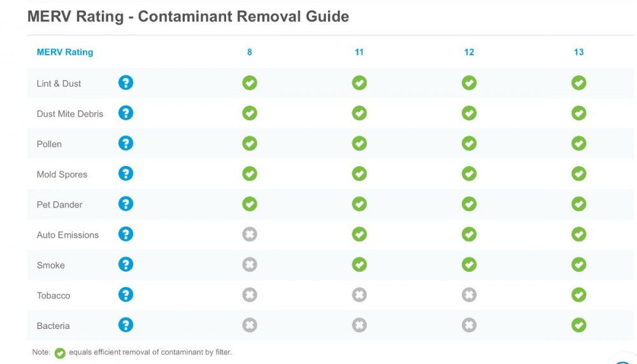Open the Dust Mite Debris help icon
This screenshot has width=637, height=364.
pyautogui.click(x=126, y=113)
